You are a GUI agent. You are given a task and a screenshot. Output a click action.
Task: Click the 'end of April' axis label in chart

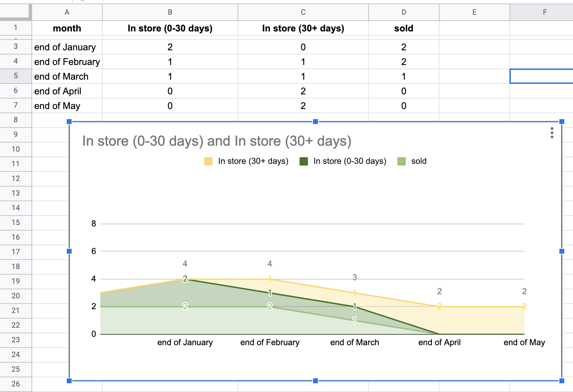click(440, 342)
